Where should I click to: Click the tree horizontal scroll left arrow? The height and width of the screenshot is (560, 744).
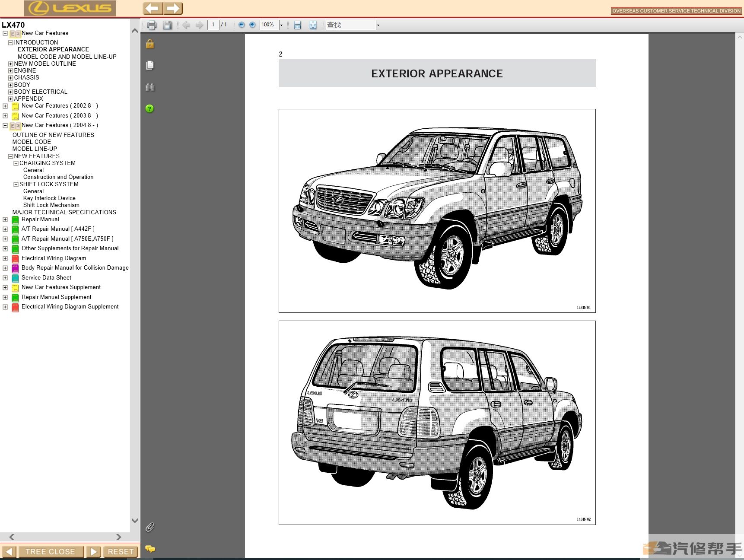tap(12, 537)
